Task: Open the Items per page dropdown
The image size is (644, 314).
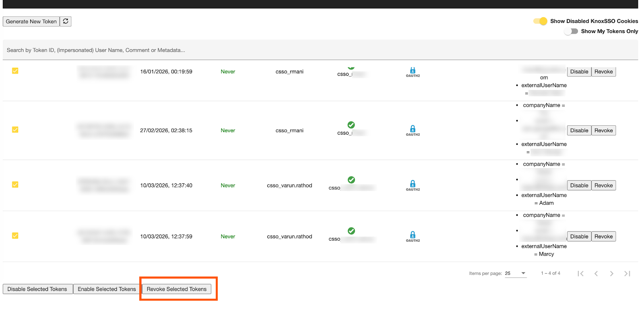Action: [516, 273]
